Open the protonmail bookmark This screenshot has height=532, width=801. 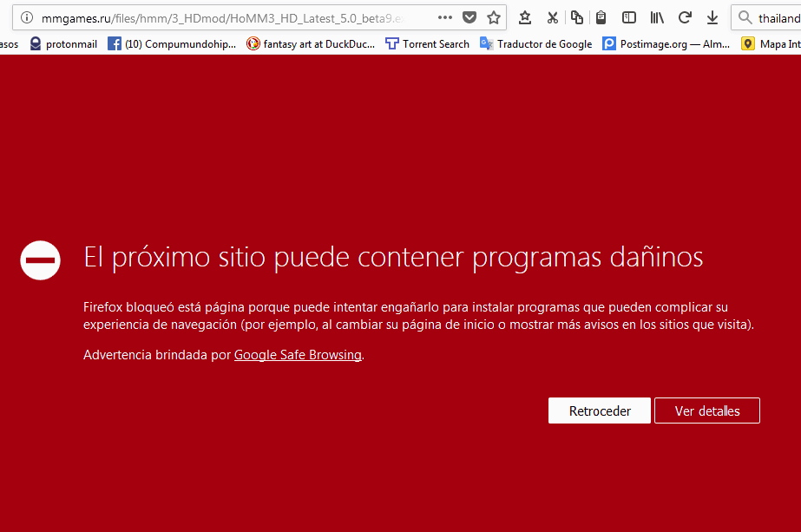(63, 44)
